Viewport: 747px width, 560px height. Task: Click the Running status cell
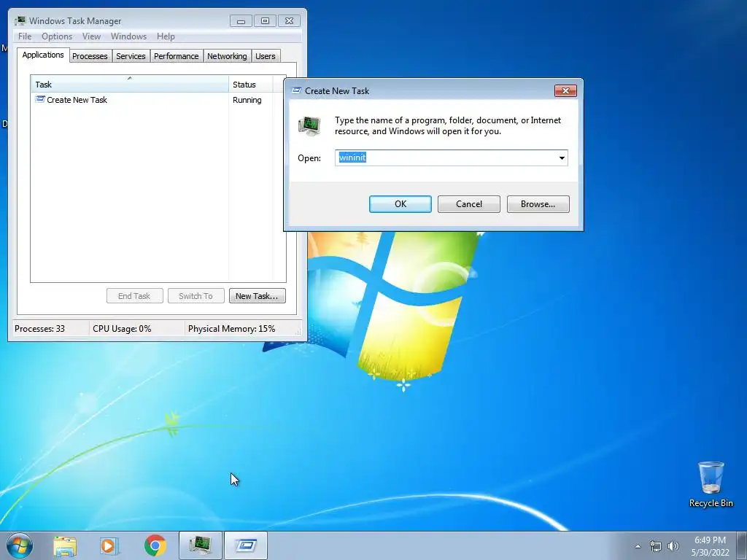coord(247,100)
